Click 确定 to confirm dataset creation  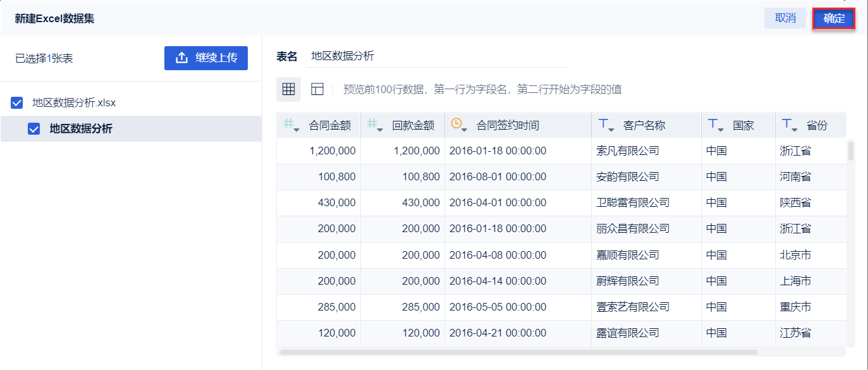(834, 18)
